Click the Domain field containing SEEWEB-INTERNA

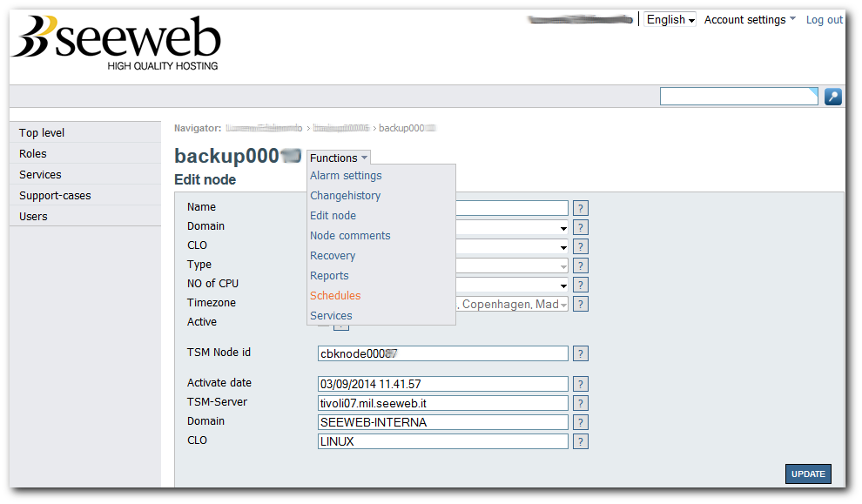[443, 423]
